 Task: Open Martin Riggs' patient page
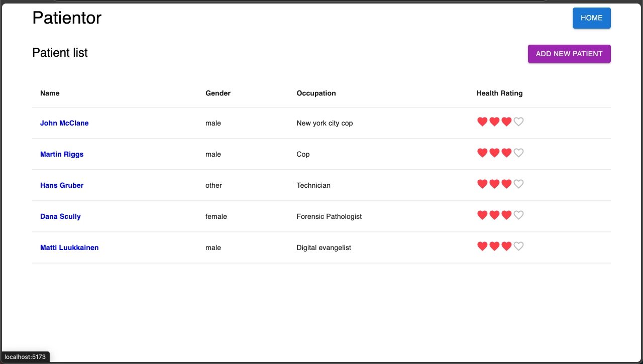pyautogui.click(x=61, y=154)
